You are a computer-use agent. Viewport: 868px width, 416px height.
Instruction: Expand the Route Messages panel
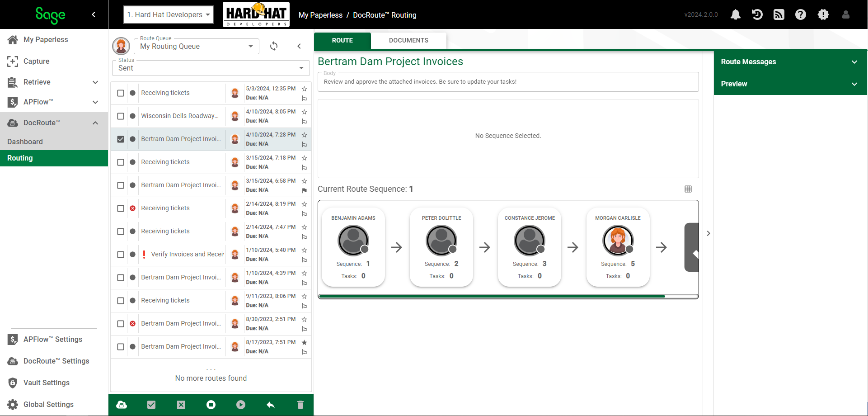[790, 61]
